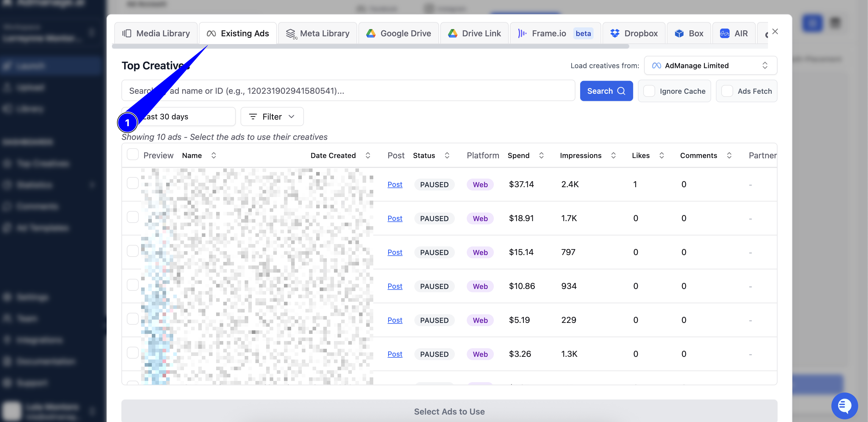Enable the Ads Fetch checkbox
Screen dimensions: 868x422
click(x=727, y=91)
